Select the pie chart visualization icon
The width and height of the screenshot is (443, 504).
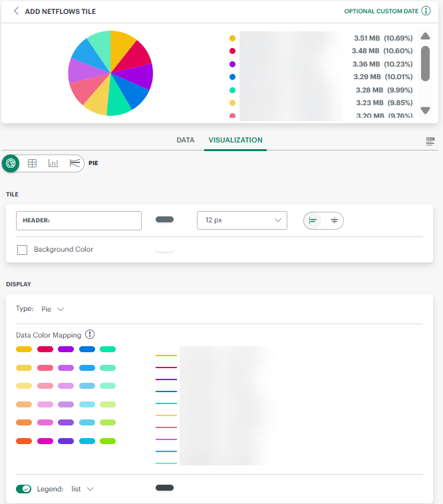pos(11,163)
